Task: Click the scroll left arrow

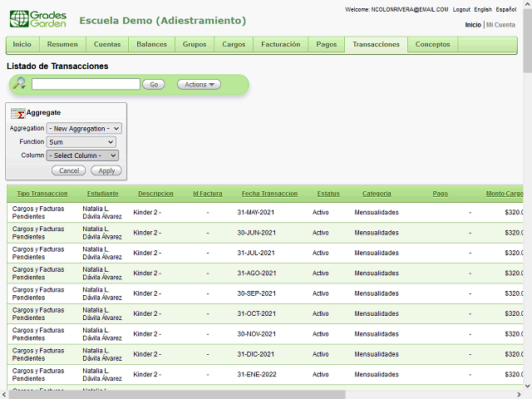Action: click(3, 395)
